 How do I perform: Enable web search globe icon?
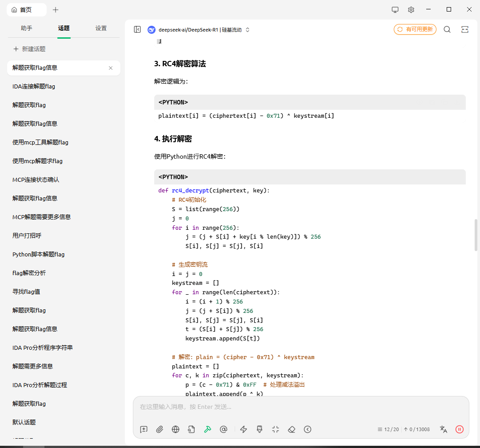[x=176, y=429]
